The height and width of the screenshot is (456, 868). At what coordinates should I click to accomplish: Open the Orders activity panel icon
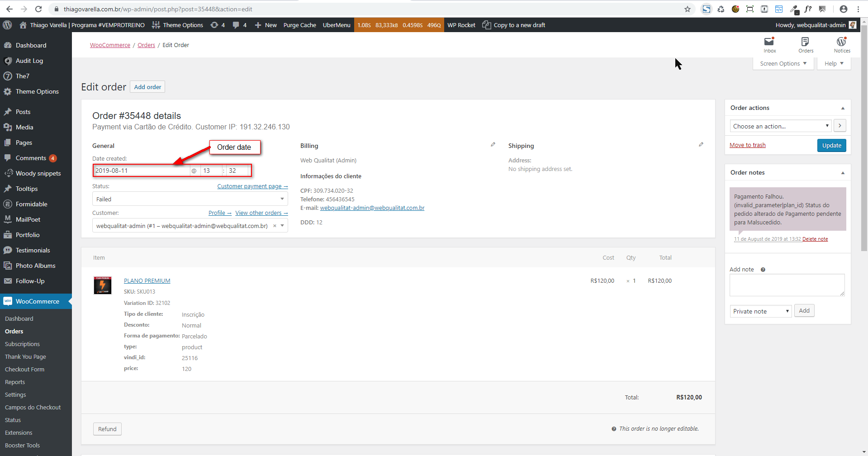pyautogui.click(x=806, y=45)
